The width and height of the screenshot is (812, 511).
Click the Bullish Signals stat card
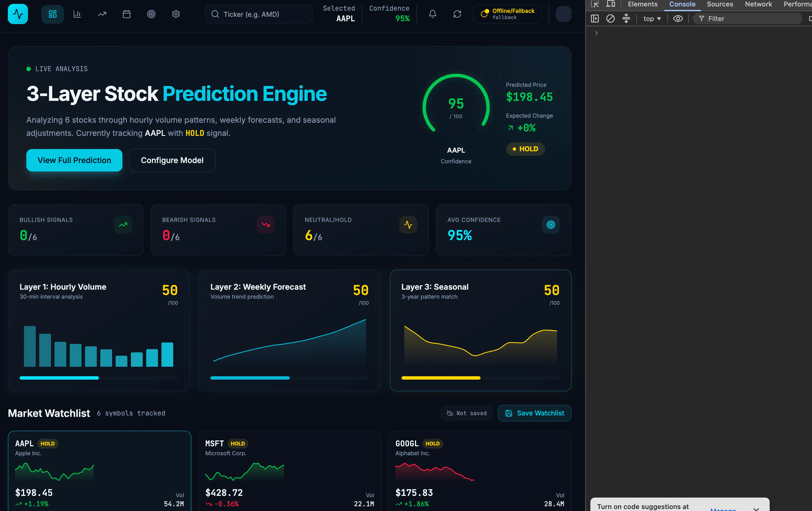click(76, 230)
